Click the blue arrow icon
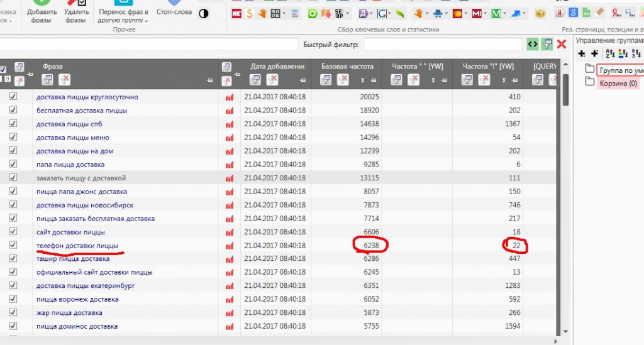The image size is (644, 345). (516, 14)
